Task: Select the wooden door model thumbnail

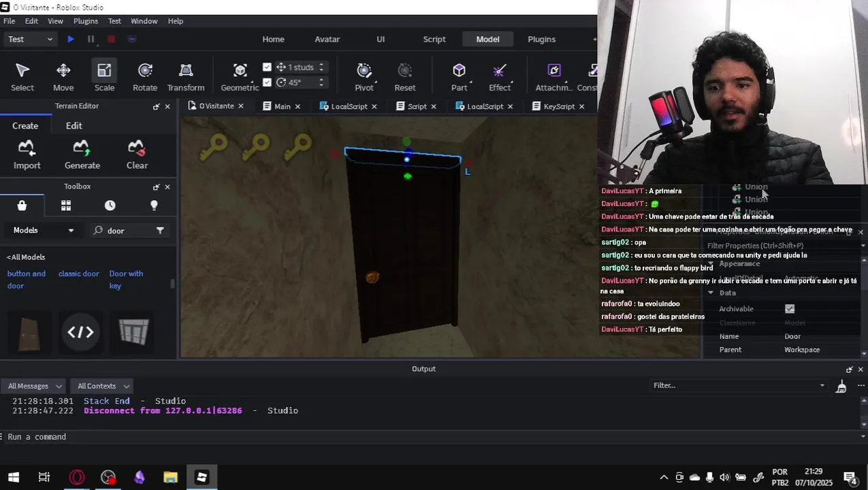Action: click(29, 333)
